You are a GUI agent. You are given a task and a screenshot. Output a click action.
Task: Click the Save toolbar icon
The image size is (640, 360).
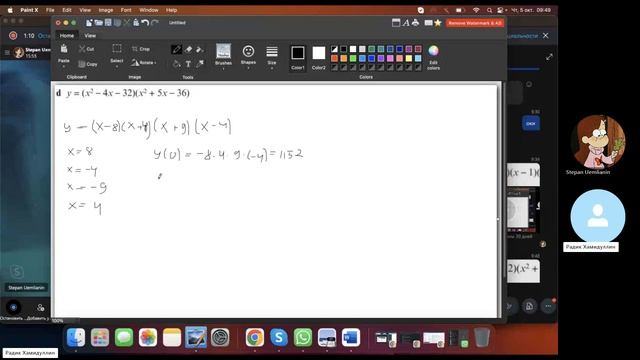pos(108,23)
